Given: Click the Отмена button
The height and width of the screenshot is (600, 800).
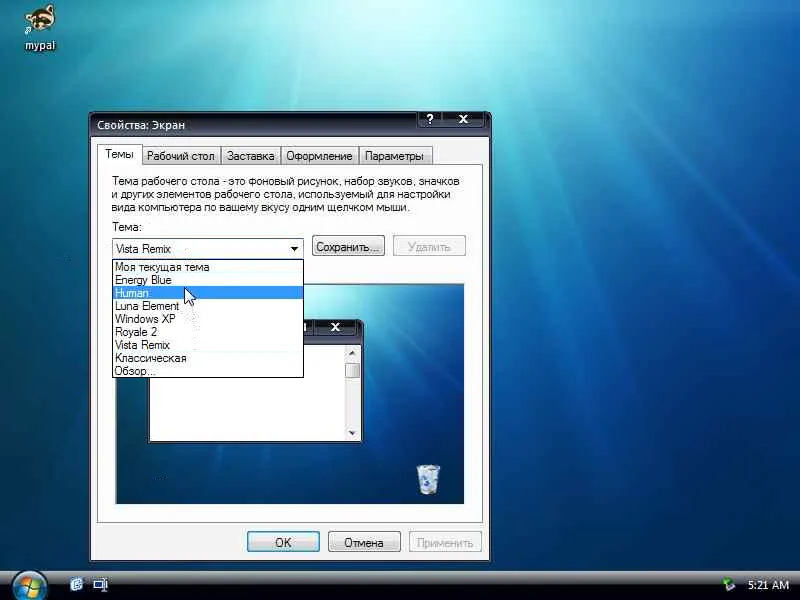Looking at the screenshot, I should pyautogui.click(x=364, y=542).
